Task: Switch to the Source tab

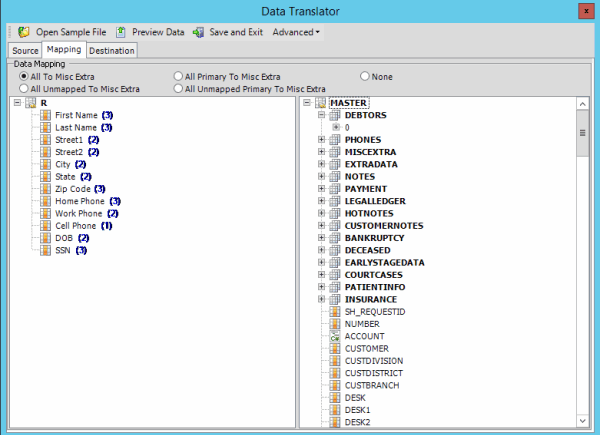Action: (25, 50)
